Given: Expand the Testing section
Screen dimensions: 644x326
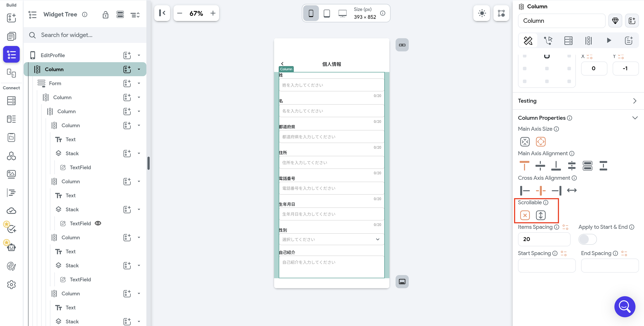Looking at the screenshot, I should coord(635,101).
